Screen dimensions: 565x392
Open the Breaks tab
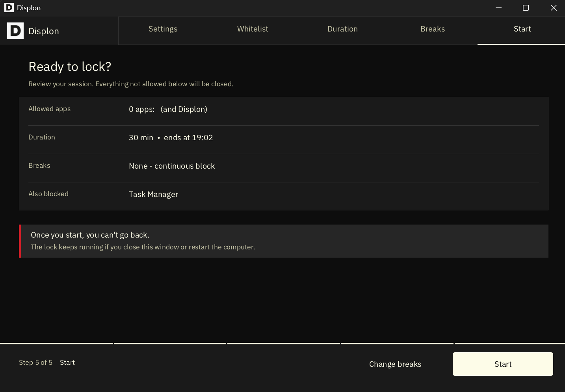click(x=433, y=29)
